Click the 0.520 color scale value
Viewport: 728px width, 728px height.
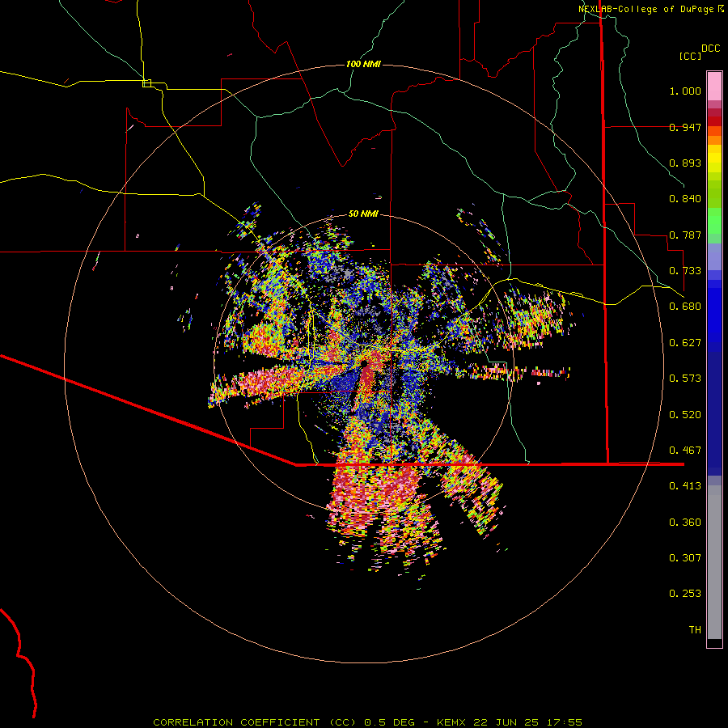click(x=685, y=415)
